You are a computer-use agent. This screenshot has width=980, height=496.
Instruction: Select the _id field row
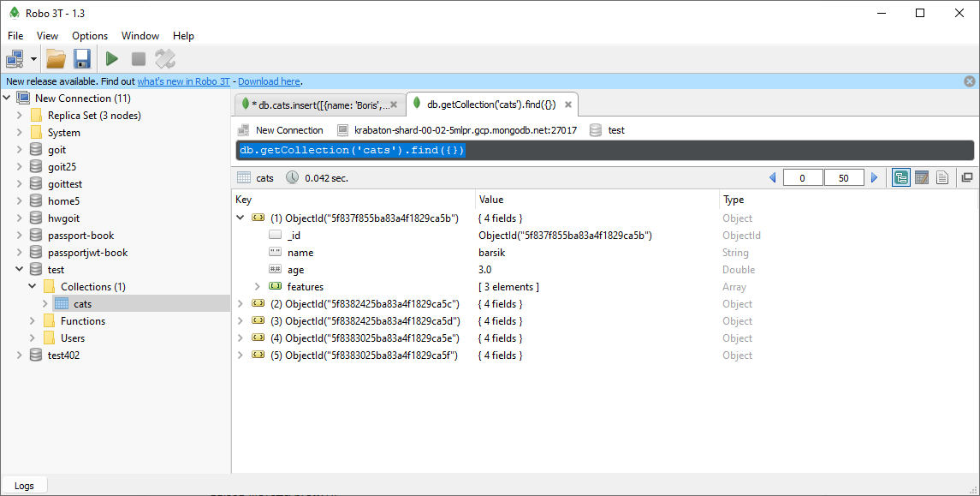coord(603,236)
